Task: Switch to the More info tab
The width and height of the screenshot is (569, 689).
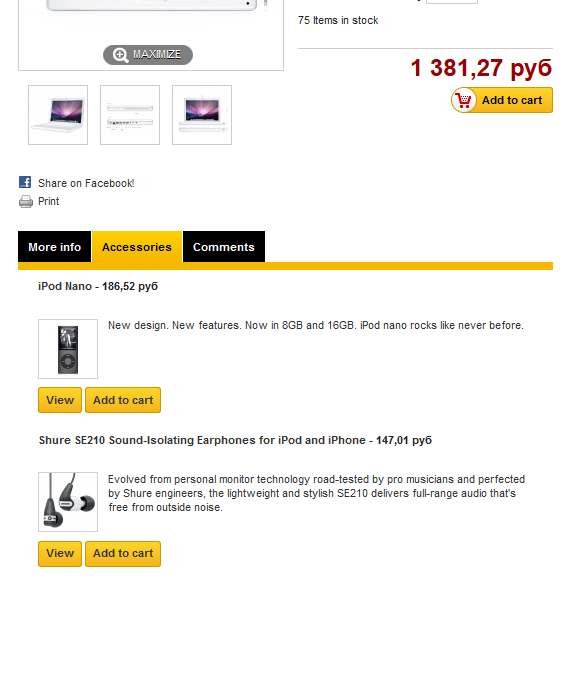Action: click(x=54, y=247)
